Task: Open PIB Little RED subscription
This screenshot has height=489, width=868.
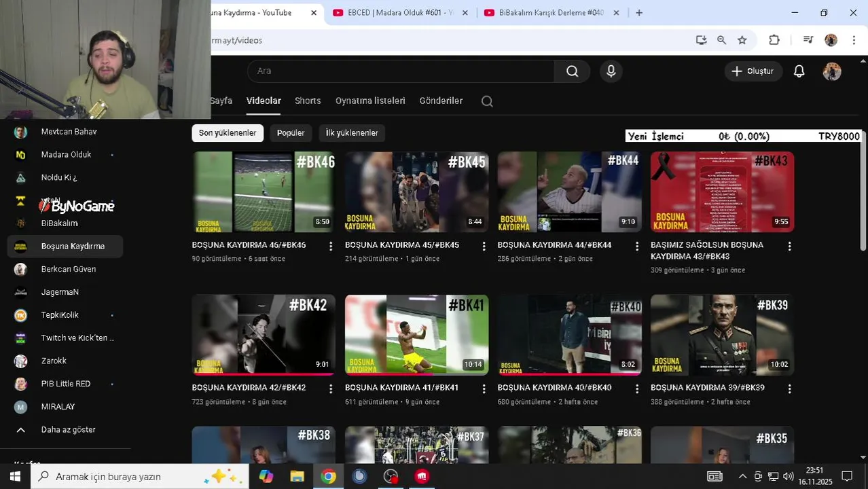Action: (65, 384)
